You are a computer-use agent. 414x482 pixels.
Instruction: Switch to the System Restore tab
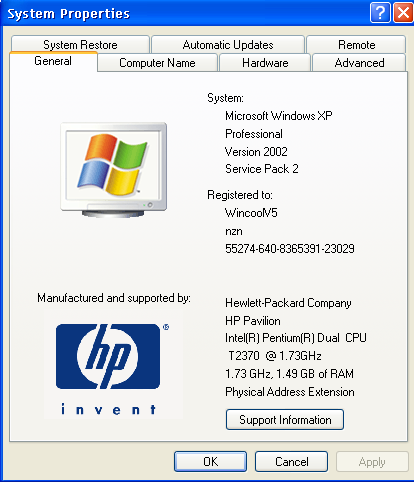pyautogui.click(x=80, y=44)
